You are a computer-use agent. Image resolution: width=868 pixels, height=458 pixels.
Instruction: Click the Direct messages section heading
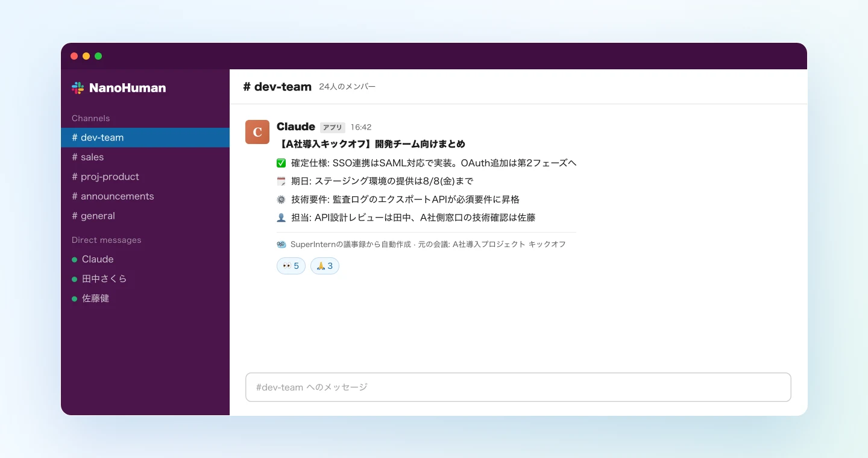pyautogui.click(x=107, y=240)
